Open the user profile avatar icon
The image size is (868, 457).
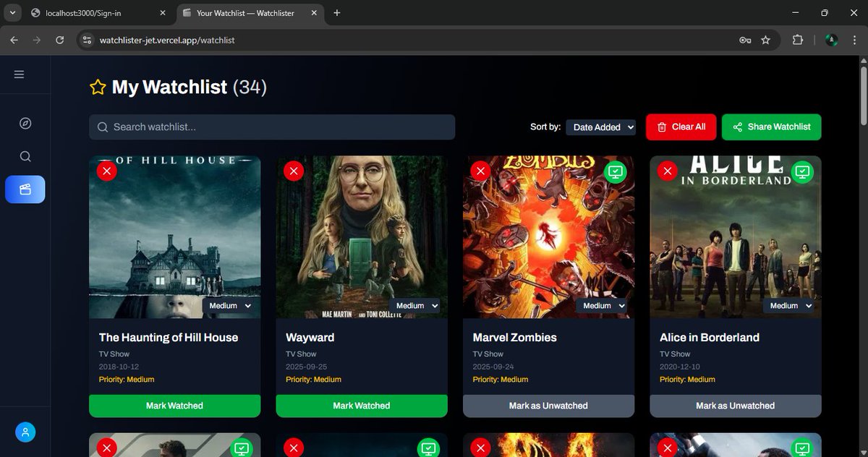(x=25, y=432)
